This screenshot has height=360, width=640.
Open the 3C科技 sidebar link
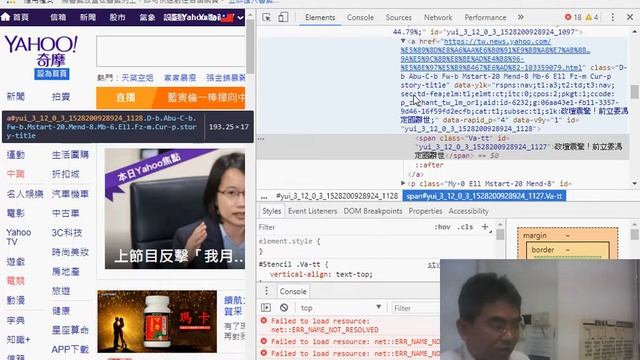(67, 233)
